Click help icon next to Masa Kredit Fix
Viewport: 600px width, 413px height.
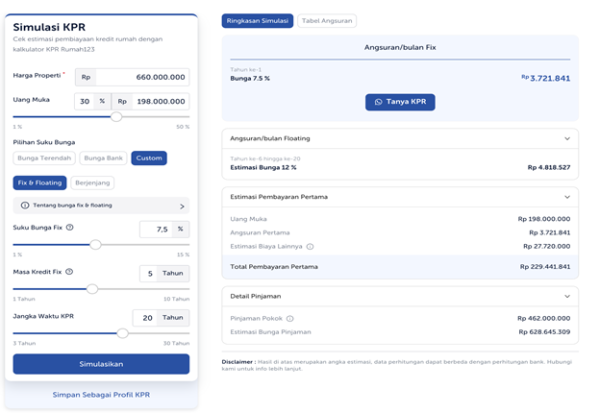coord(69,272)
